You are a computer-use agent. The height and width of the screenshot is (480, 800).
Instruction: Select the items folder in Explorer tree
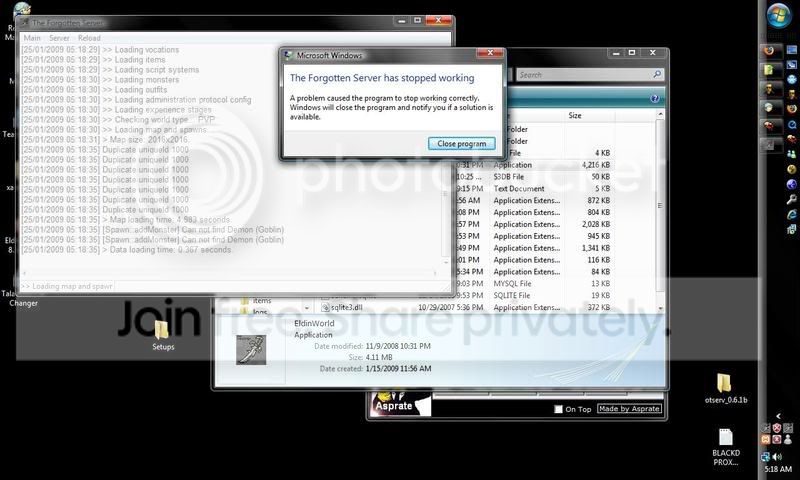click(256, 300)
